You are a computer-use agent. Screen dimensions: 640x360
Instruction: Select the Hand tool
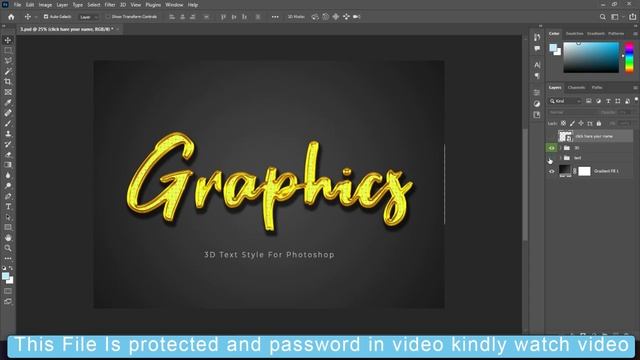coord(8,238)
